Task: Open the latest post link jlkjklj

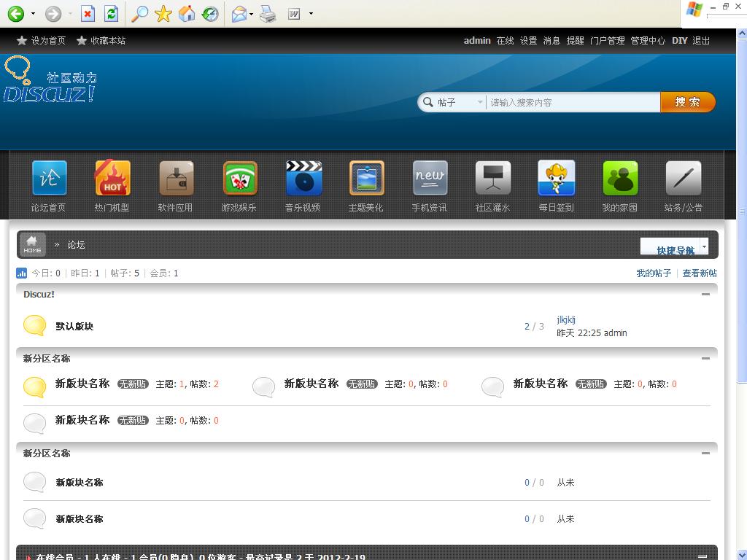Action: (566, 319)
